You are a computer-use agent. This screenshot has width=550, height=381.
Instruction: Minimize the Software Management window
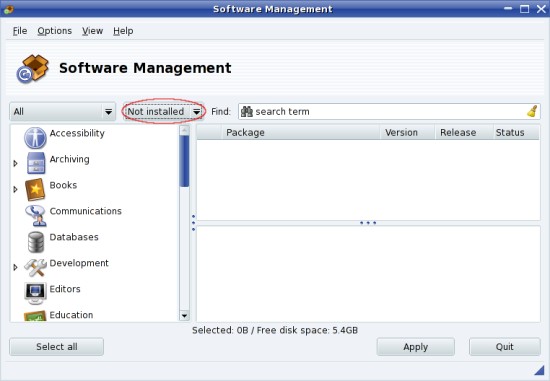tap(508, 9)
